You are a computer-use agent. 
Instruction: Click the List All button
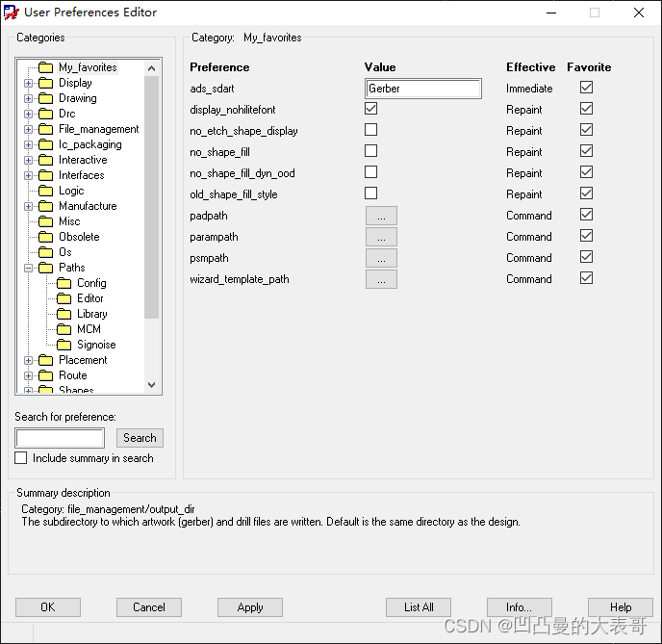click(x=419, y=607)
